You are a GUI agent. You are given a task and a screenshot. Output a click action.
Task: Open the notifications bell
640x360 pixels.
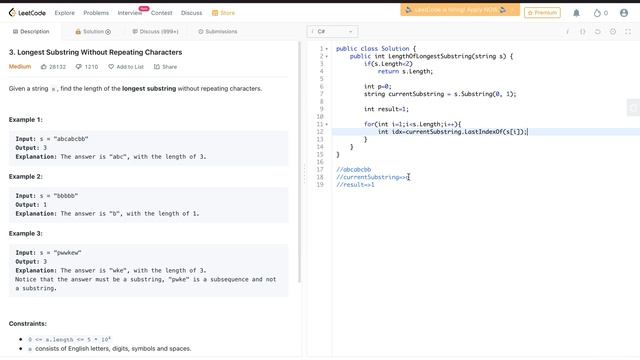click(x=576, y=13)
